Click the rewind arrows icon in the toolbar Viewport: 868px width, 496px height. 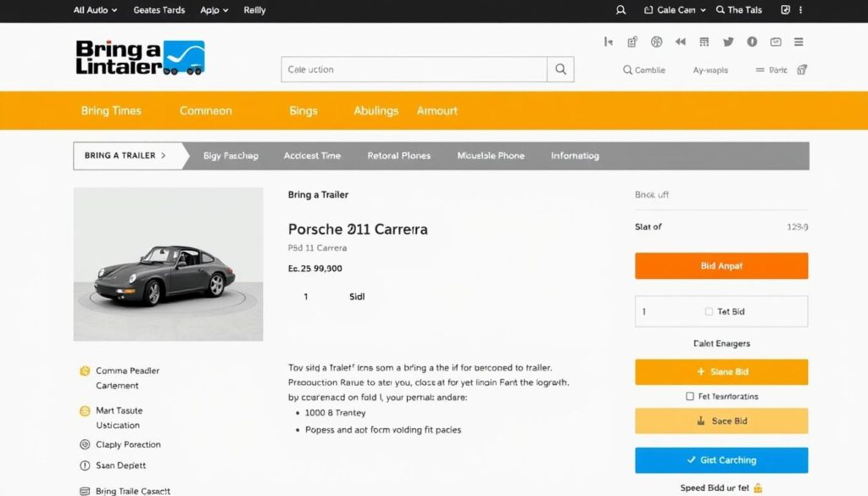679,41
